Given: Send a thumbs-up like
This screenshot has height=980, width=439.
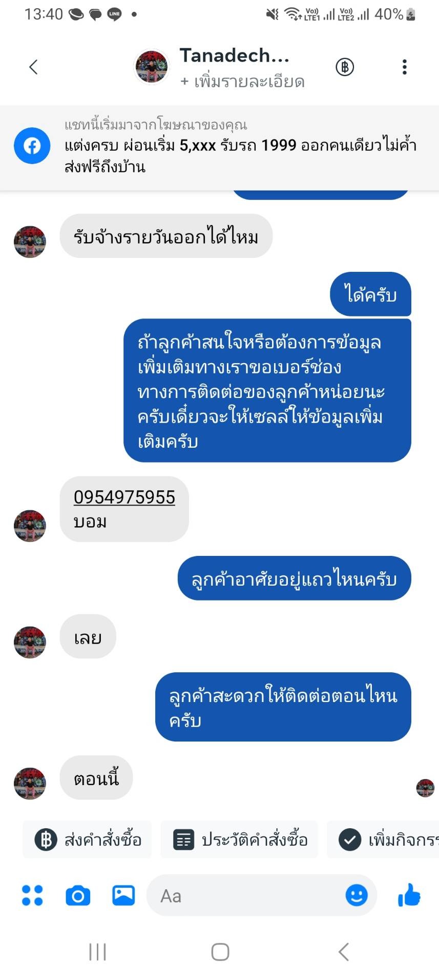Looking at the screenshot, I should (x=409, y=895).
